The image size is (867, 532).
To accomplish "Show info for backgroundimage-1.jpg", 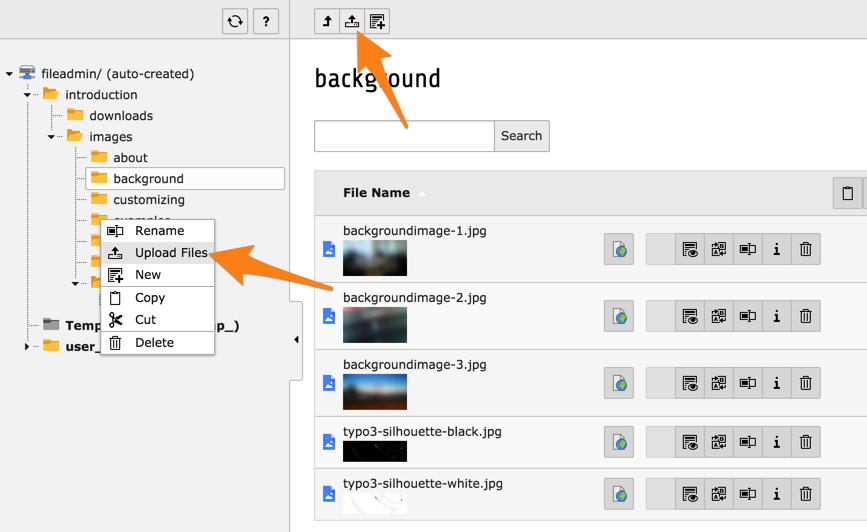I will [777, 249].
